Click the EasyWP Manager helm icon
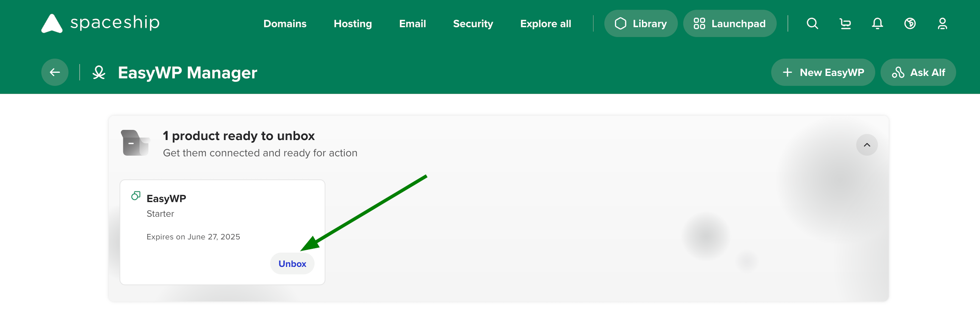Screen dimensions: 980x310 coord(99,72)
